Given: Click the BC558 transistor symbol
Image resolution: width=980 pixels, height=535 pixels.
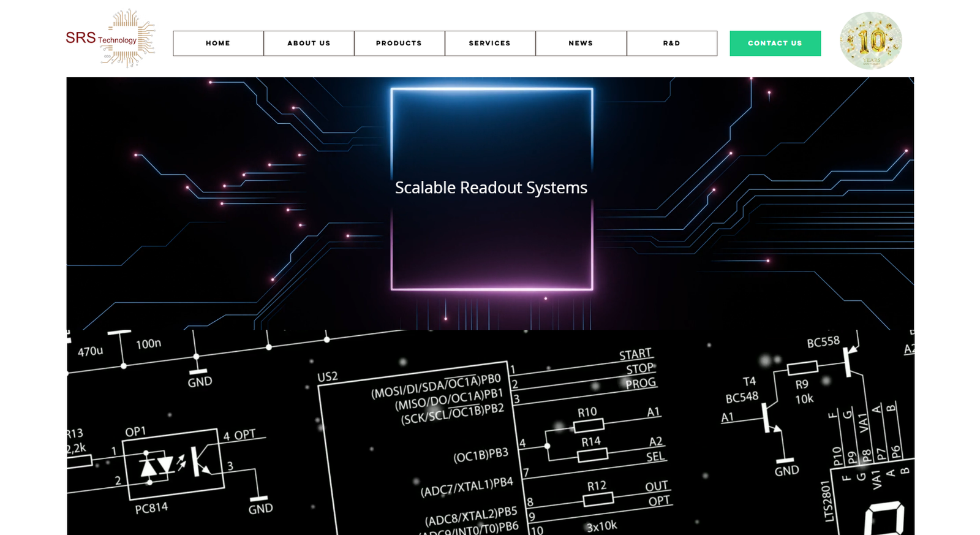Looking at the screenshot, I should 850,360.
